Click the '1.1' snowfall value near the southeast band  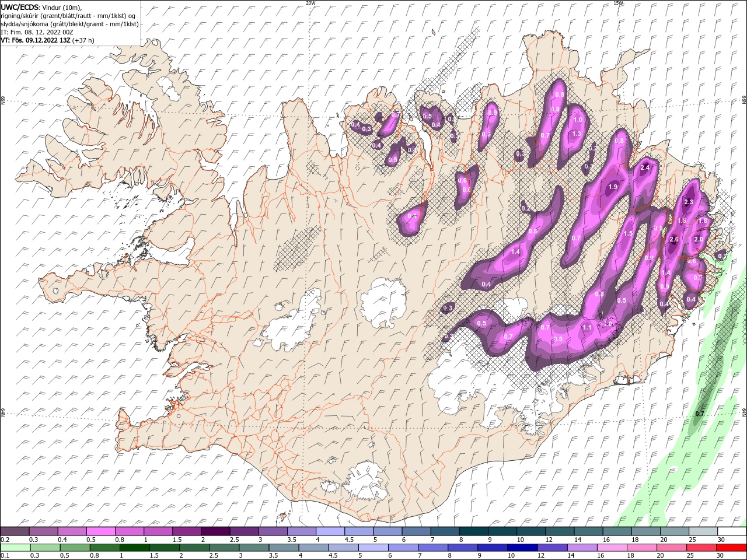point(587,328)
